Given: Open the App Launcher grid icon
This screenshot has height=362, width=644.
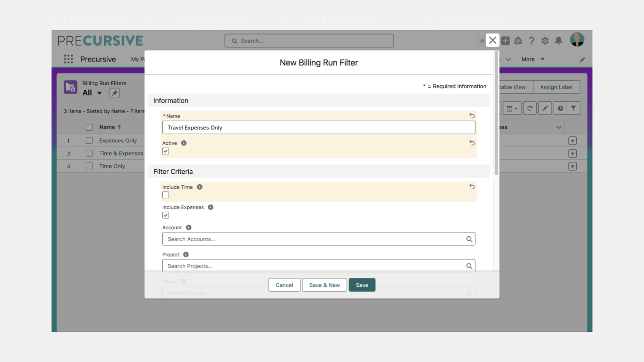Looking at the screenshot, I should pyautogui.click(x=68, y=59).
